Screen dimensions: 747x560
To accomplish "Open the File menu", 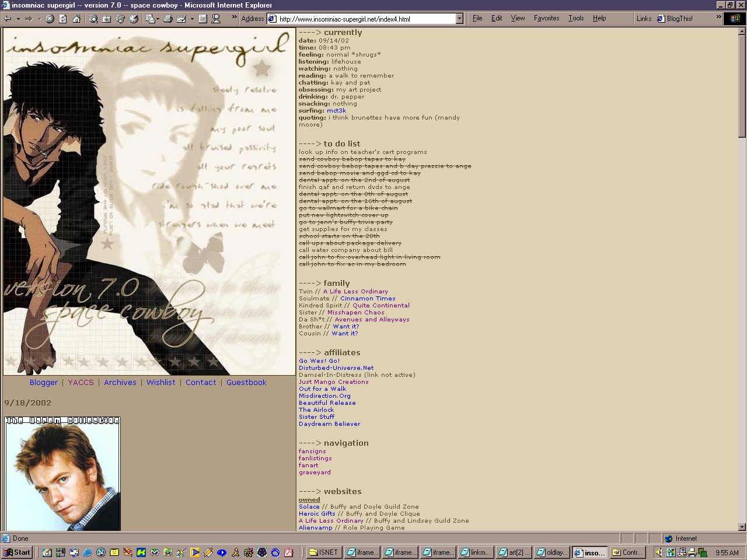I will coord(477,18).
